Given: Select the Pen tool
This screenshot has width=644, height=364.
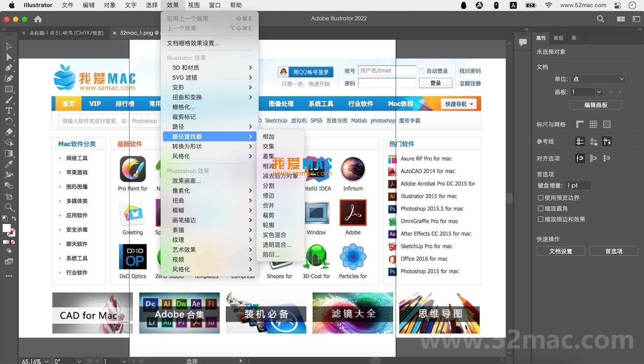Looking at the screenshot, I should 9,68.
